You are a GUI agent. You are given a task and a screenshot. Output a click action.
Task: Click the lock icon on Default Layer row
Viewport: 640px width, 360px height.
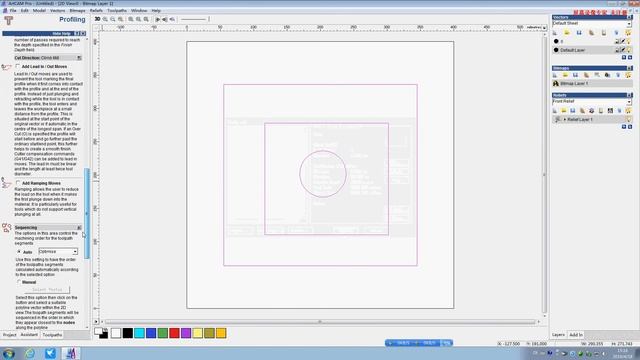pyautogui.click(x=618, y=50)
